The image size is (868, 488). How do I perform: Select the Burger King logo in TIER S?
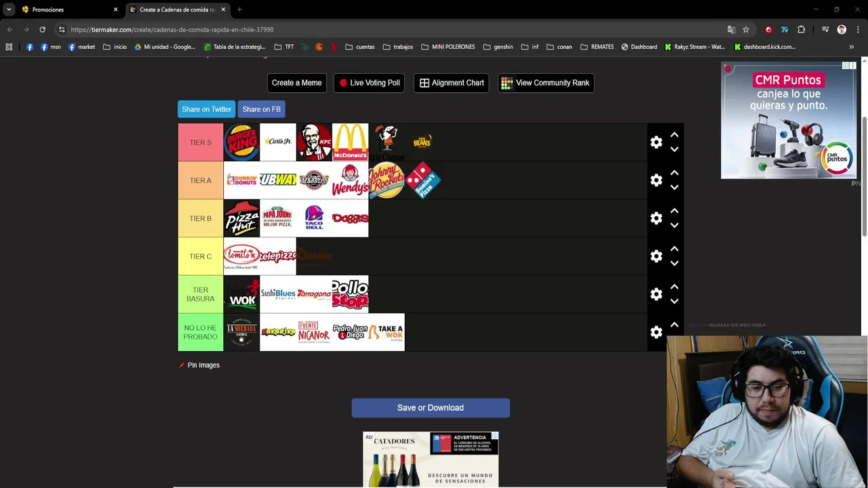click(x=241, y=142)
